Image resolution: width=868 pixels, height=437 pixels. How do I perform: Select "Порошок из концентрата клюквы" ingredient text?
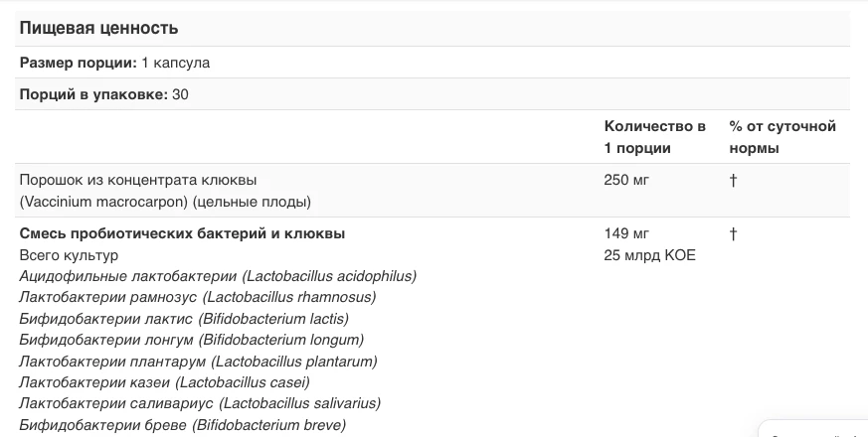pos(138,180)
